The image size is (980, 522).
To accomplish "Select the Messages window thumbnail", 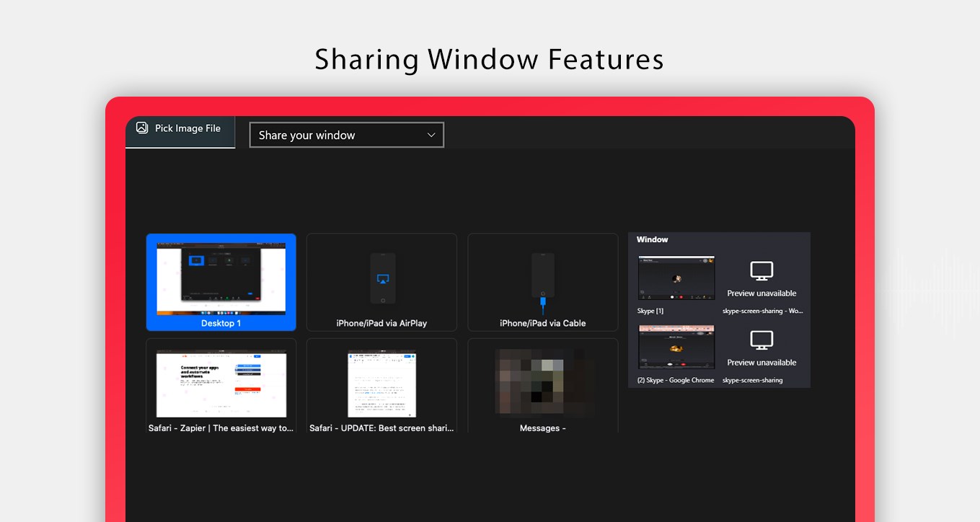I will (x=543, y=386).
